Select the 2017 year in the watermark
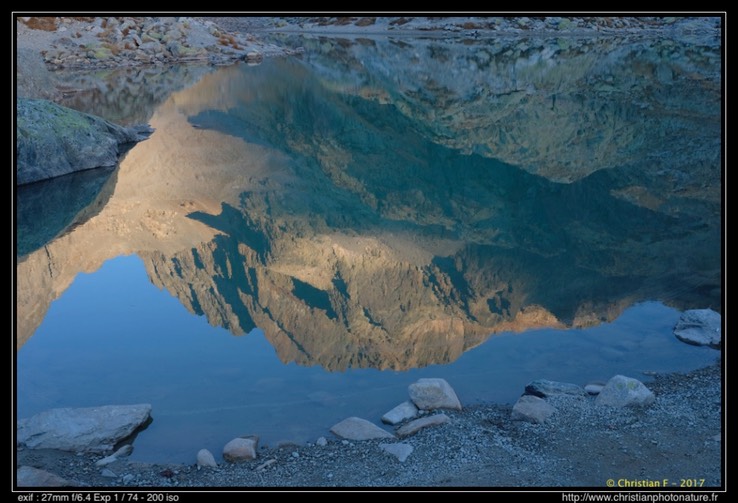The width and height of the screenshot is (738, 503). tap(691, 483)
